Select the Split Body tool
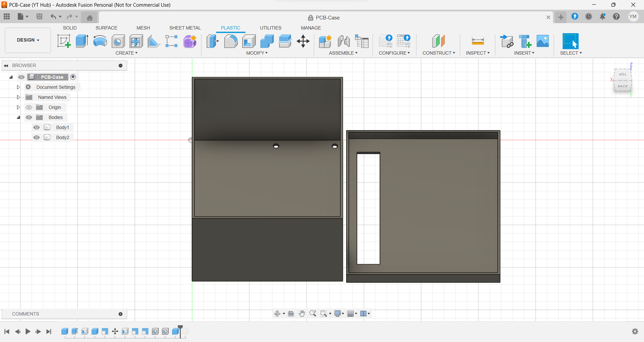644x342 pixels. (x=285, y=41)
